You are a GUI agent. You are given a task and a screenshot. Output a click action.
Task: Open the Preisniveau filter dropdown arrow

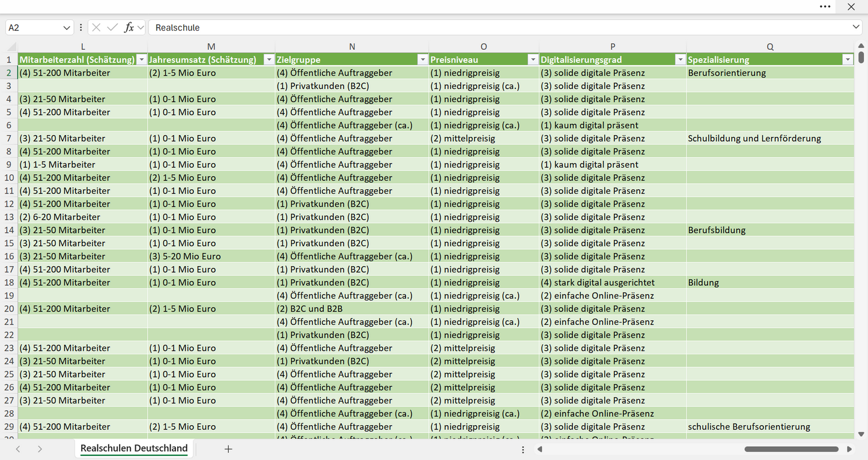tap(532, 59)
